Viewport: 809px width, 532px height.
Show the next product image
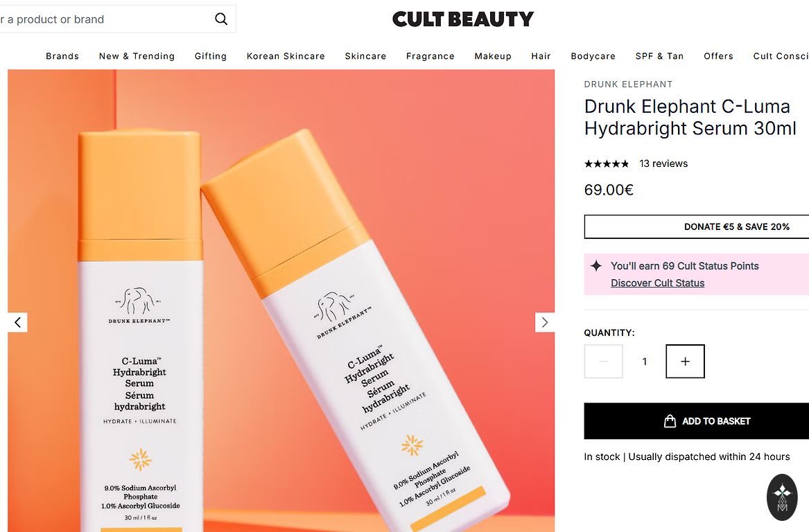click(x=544, y=323)
